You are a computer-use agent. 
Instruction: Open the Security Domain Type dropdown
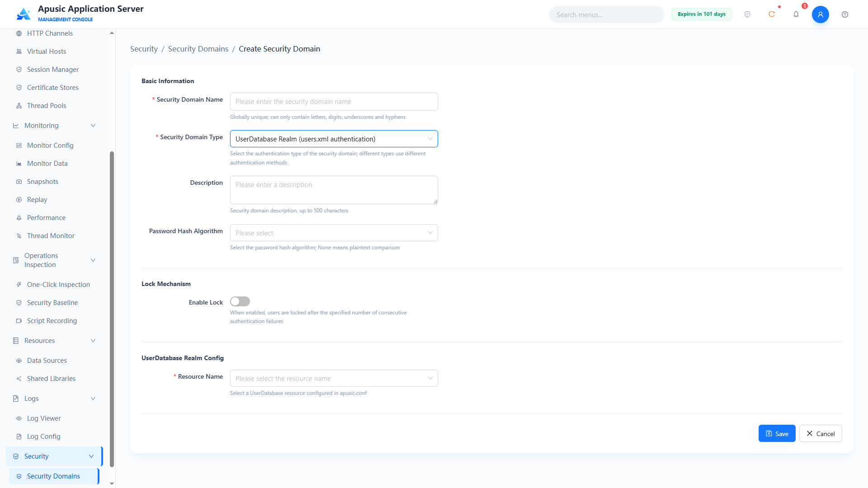(334, 139)
